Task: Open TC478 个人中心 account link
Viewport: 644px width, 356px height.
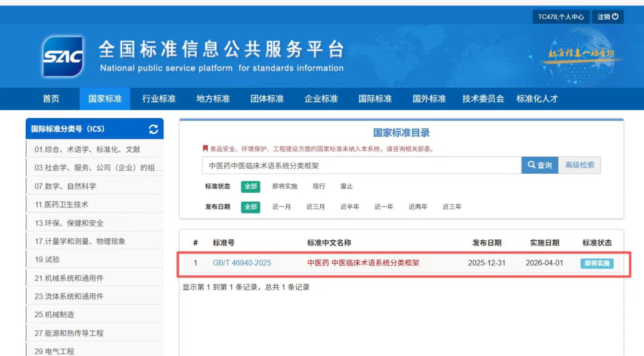Action: (x=561, y=17)
